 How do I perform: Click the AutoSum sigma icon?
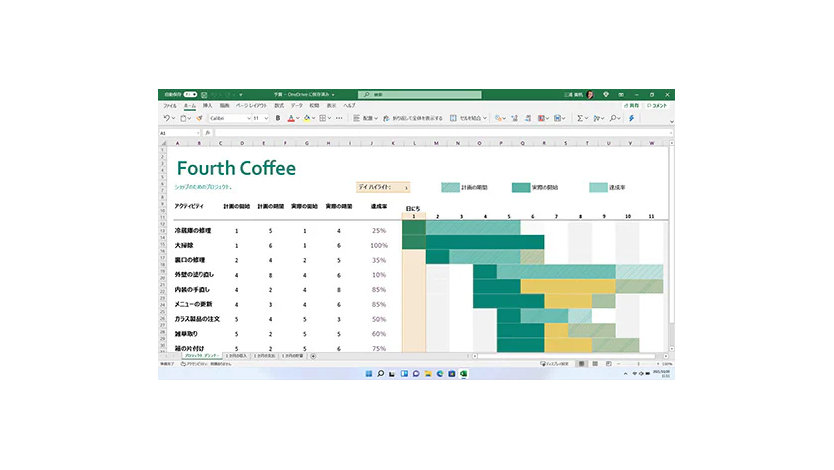(x=580, y=118)
